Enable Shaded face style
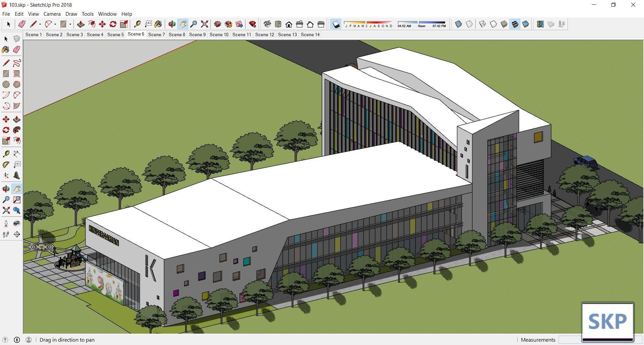This screenshot has height=345, width=644. 504,24
